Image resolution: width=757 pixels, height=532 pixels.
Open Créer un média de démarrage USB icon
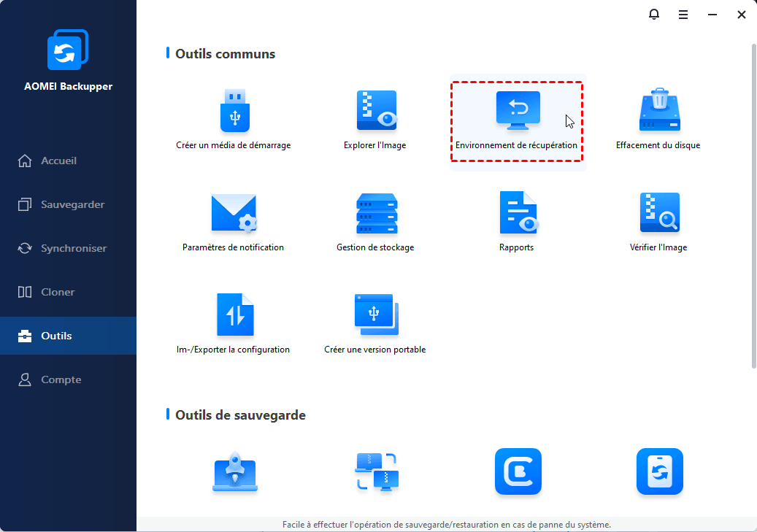click(x=234, y=110)
